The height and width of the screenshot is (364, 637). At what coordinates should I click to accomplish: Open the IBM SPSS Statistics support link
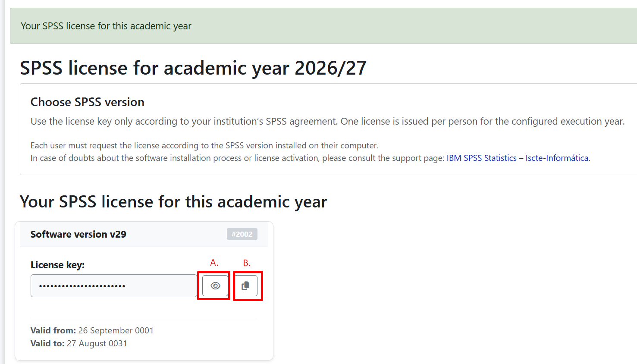(481, 158)
